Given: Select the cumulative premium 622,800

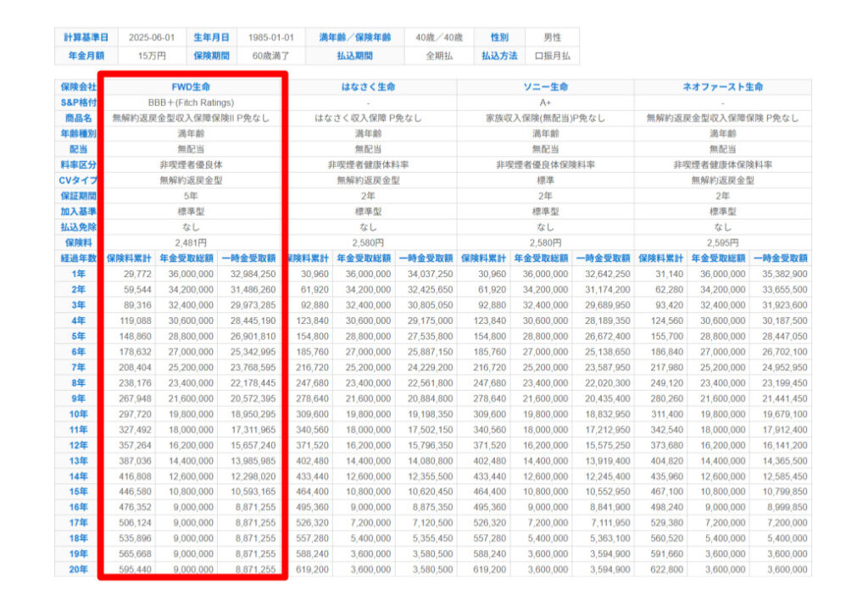Looking at the screenshot, I should coord(667,570).
